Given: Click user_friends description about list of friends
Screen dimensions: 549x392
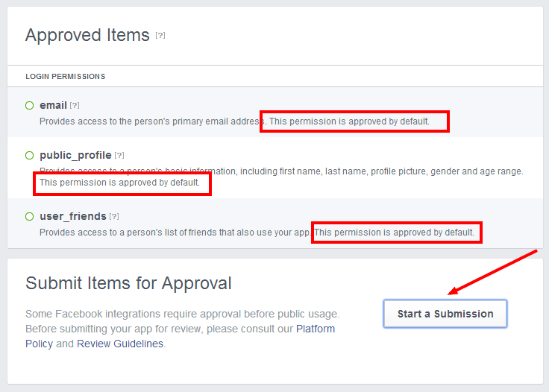Looking at the screenshot, I should pyautogui.click(x=257, y=233).
